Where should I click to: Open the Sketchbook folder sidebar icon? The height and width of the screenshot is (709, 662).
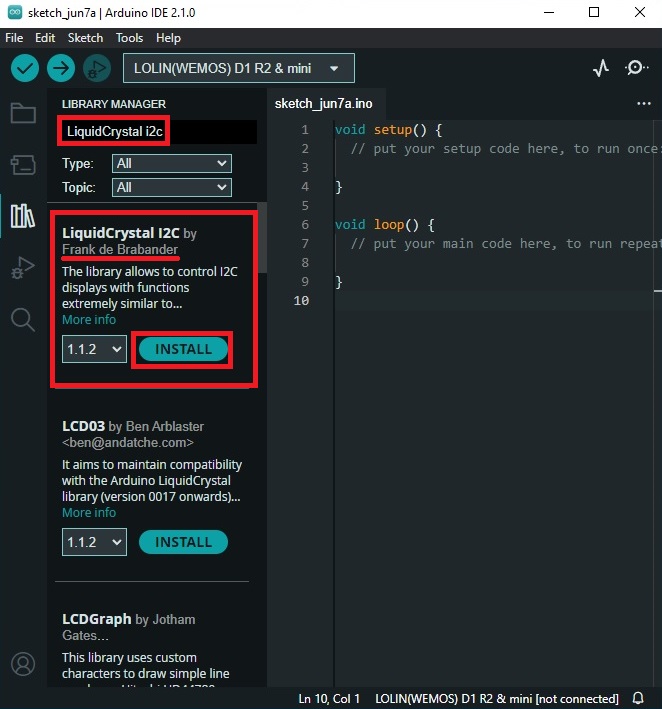pos(23,113)
